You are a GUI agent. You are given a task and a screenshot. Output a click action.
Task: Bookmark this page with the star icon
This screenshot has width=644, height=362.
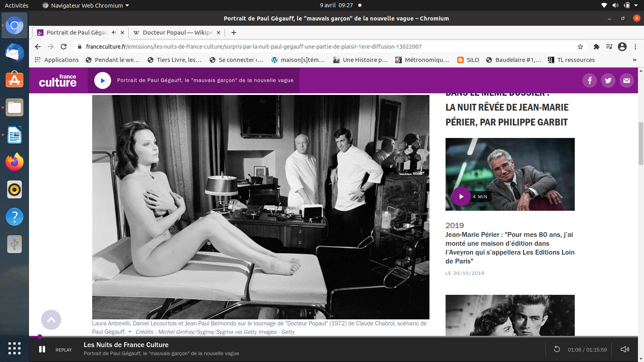click(x=580, y=47)
